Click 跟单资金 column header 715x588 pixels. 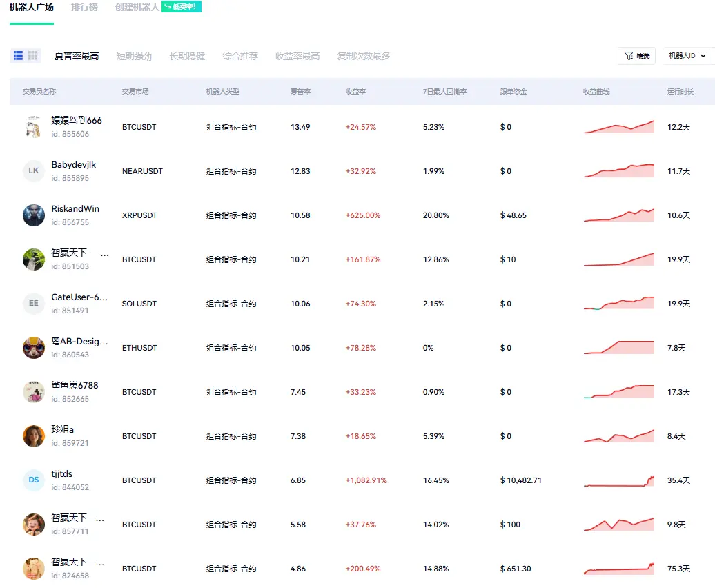coord(513,92)
